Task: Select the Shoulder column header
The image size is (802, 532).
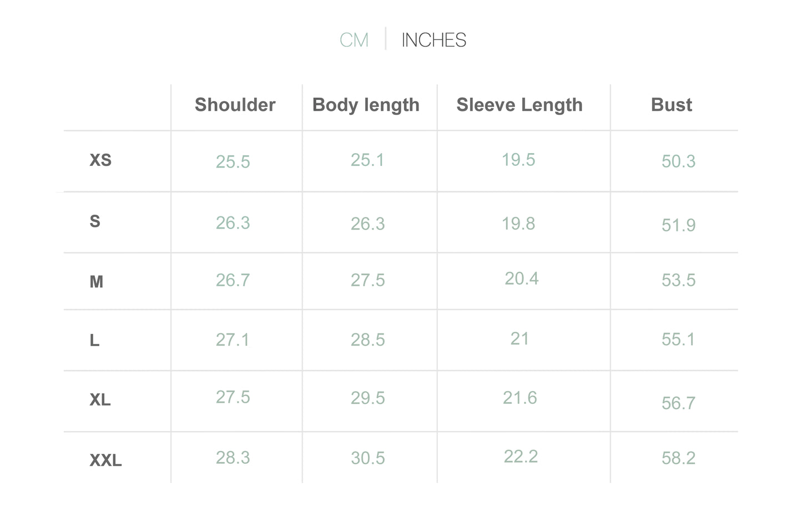Action: tap(235, 105)
